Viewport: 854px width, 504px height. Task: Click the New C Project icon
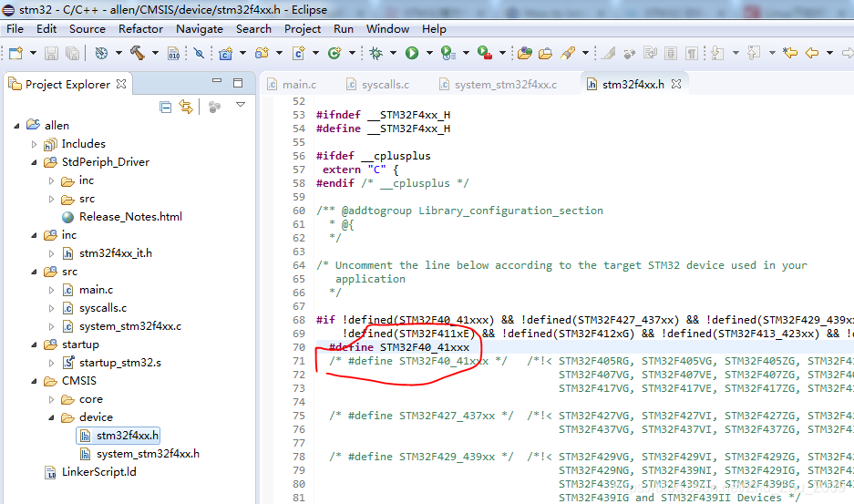point(225,53)
